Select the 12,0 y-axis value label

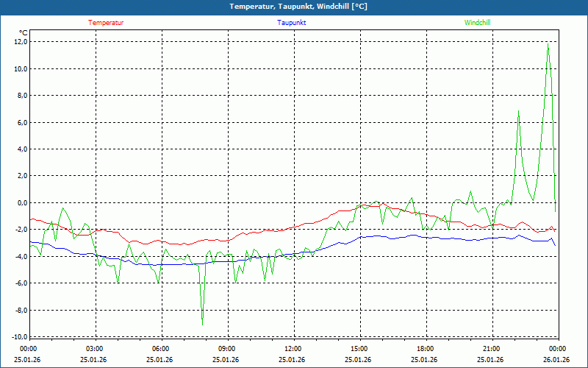click(20, 42)
